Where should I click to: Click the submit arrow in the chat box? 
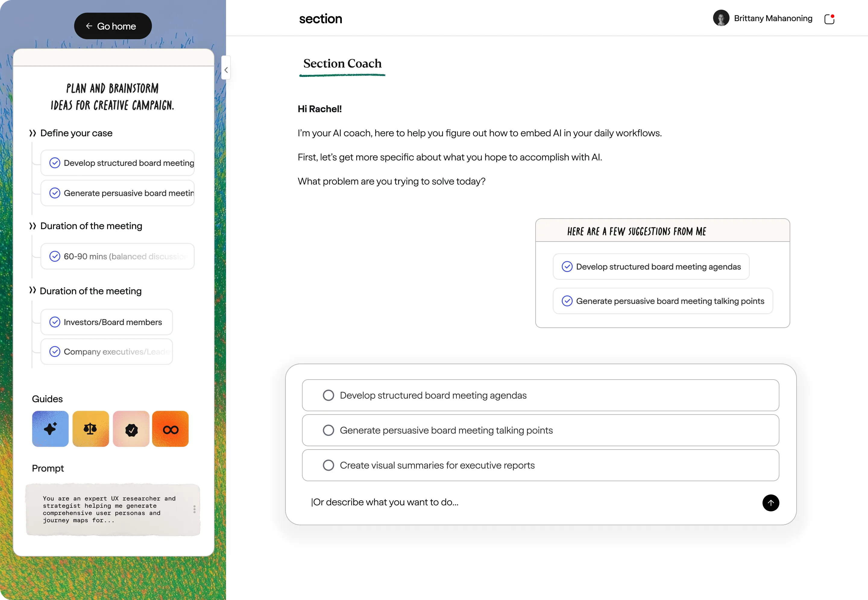point(771,503)
